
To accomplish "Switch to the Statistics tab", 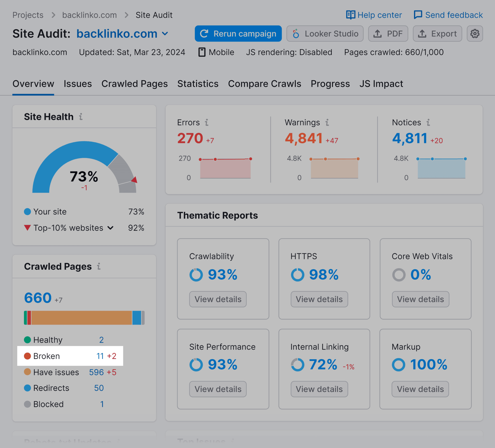I will 198,84.
